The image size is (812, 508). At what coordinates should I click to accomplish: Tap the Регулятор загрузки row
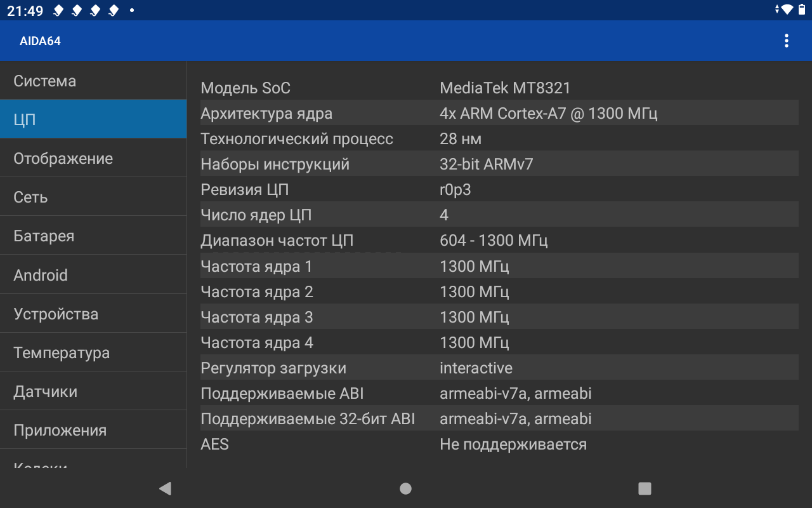point(499,368)
